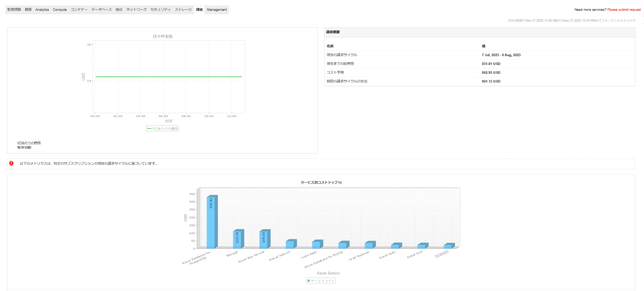The image size is (644, 291).
Task: Switch to the 概要 tab
Action: (28, 10)
